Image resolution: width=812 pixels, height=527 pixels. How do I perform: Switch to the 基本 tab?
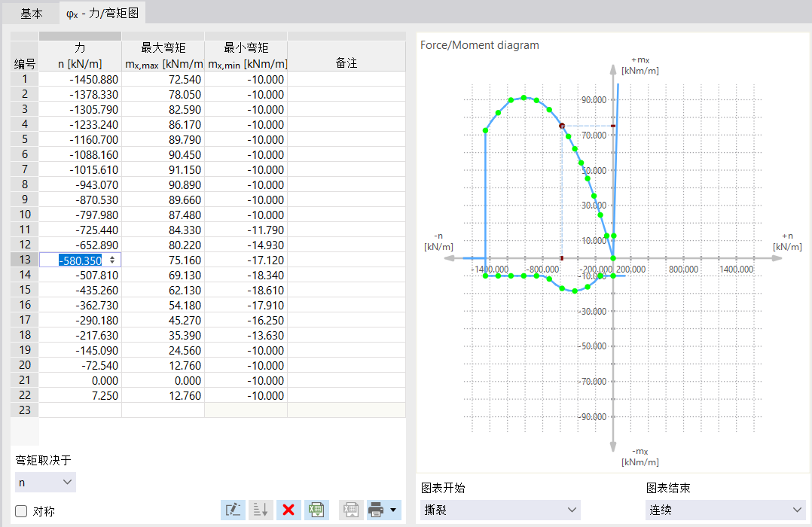pos(31,14)
